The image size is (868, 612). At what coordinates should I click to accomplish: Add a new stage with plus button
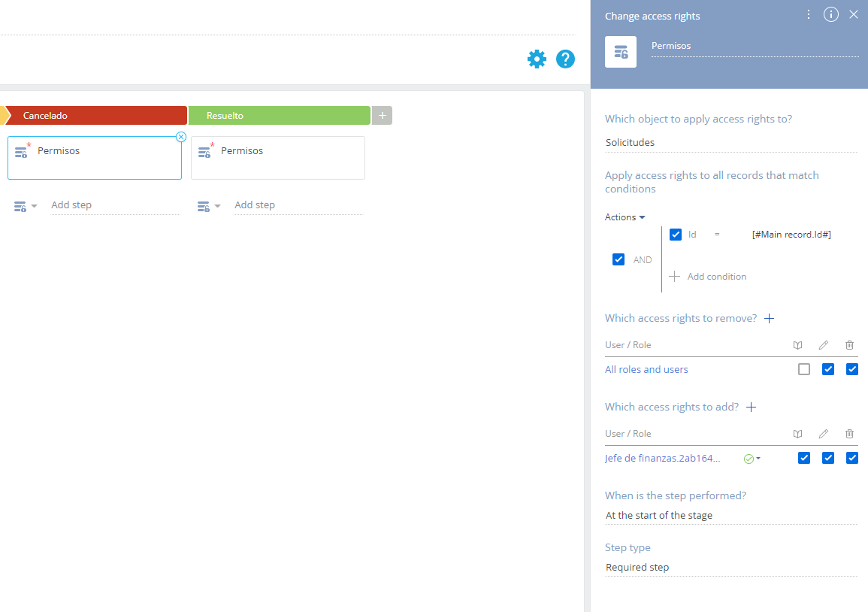pos(382,115)
